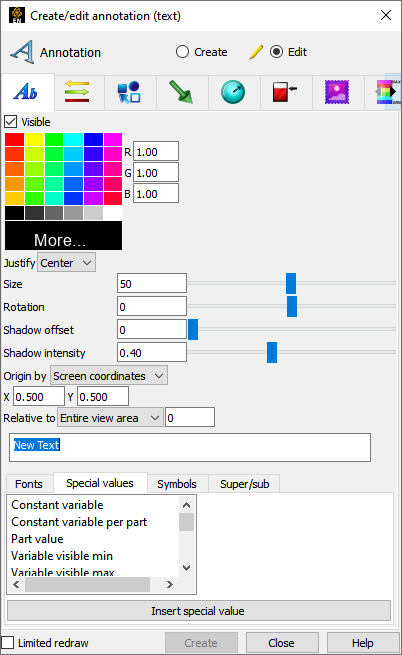Image resolution: width=402 pixels, height=655 pixels.
Task: Select Constant variable per part
Action: [x=79, y=522]
